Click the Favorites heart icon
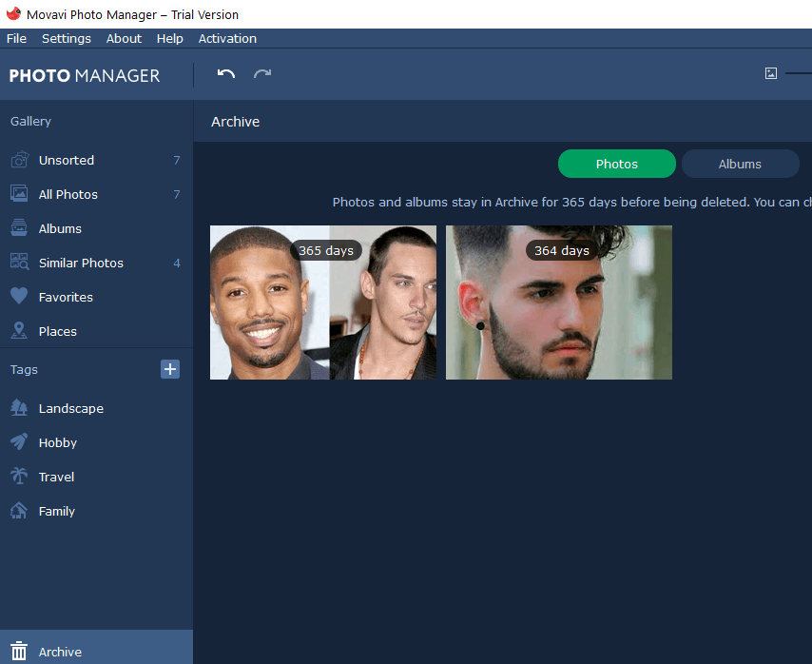Viewport: 812px width, 664px height. click(x=19, y=297)
